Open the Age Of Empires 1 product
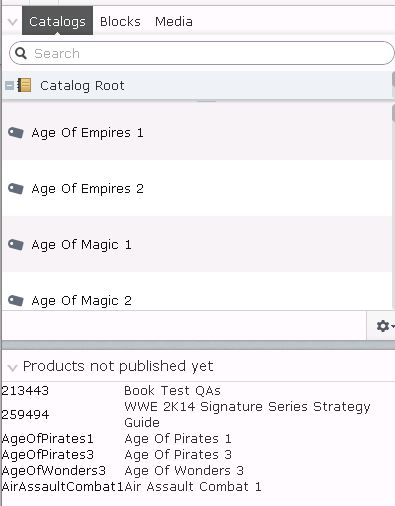The image size is (395, 506). coord(87,133)
